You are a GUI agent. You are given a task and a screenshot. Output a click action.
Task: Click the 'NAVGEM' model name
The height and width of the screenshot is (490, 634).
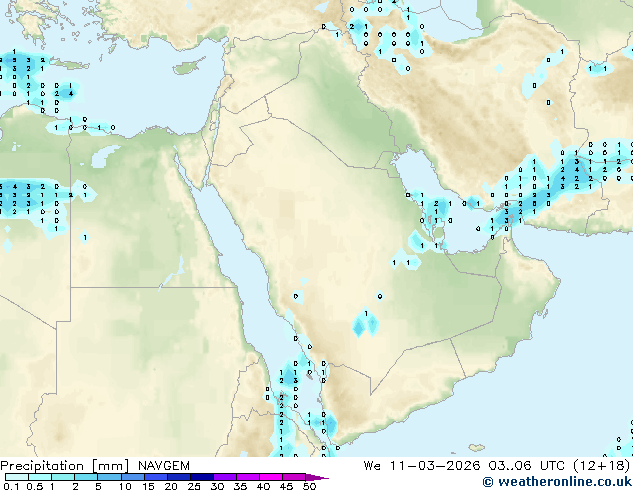coord(164,466)
